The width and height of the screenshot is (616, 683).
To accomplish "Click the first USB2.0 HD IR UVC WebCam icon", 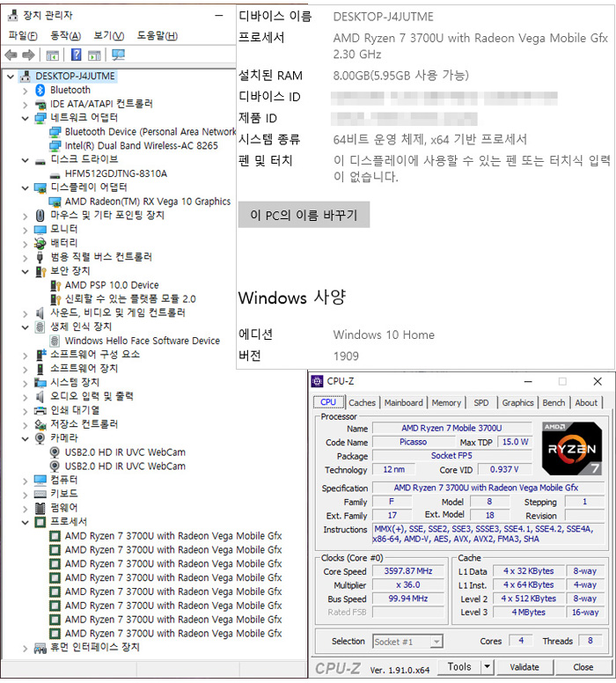I will pos(55,452).
